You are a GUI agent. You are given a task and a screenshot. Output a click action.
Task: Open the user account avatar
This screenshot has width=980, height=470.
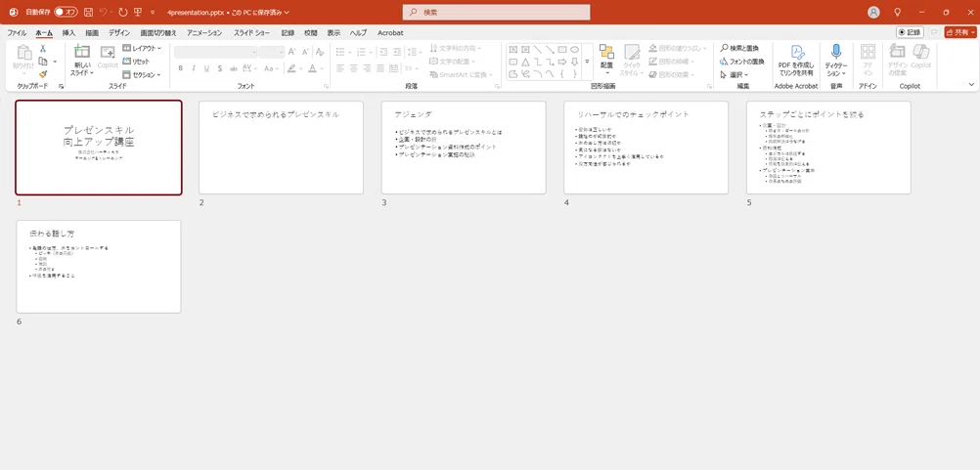tap(873, 12)
